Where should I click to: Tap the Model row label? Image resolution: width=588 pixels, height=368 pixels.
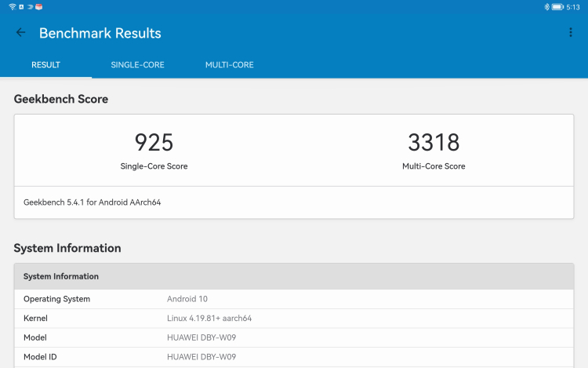coord(34,337)
